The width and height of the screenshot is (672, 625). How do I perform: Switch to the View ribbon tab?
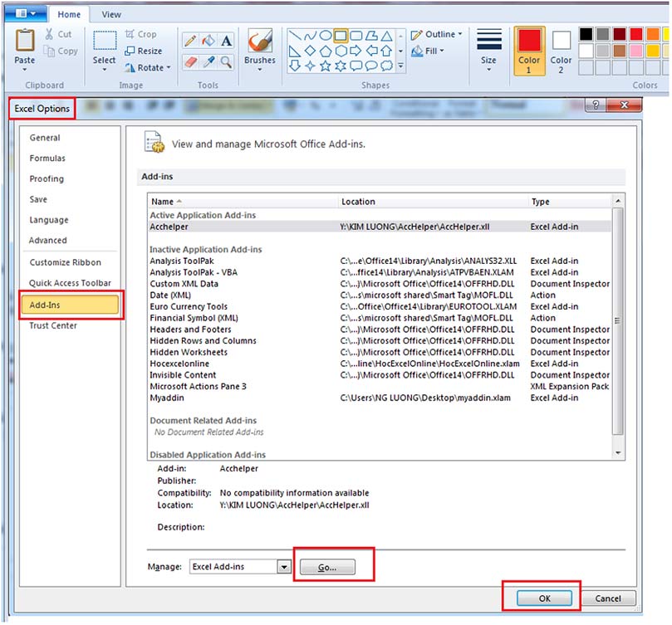pos(111,15)
